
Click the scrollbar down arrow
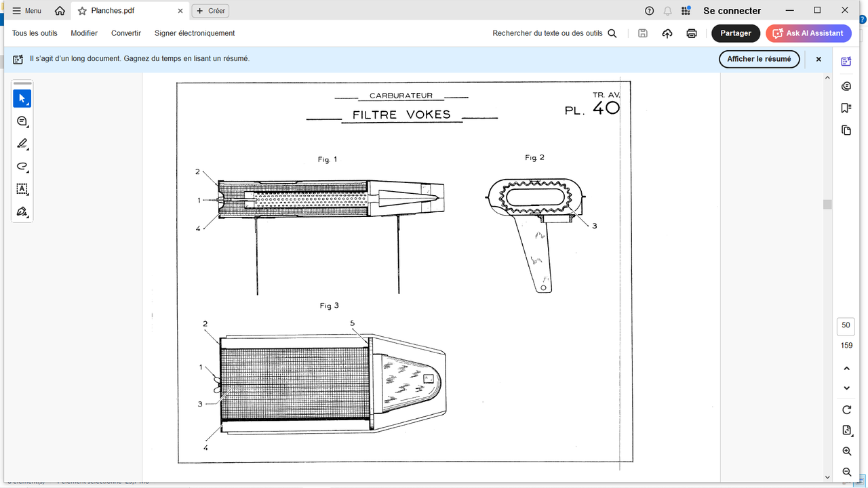point(827,478)
